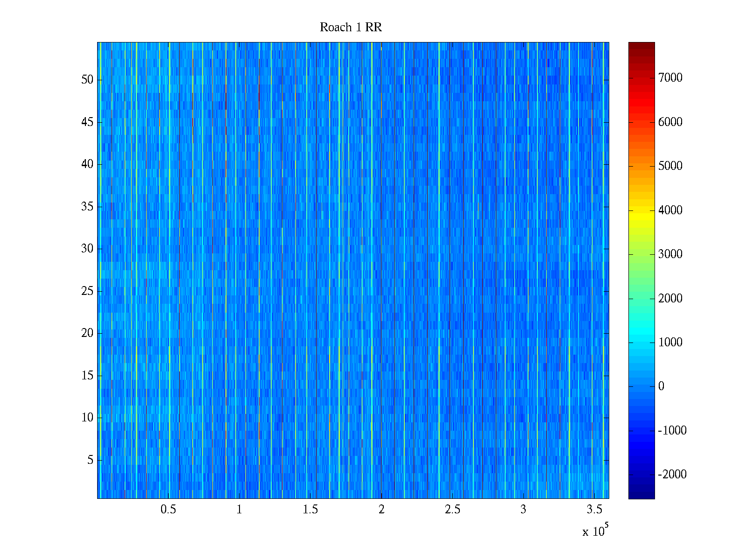Pick the dark blue bottom of the colorbar
This screenshot has width=747, height=560.
tap(641, 495)
